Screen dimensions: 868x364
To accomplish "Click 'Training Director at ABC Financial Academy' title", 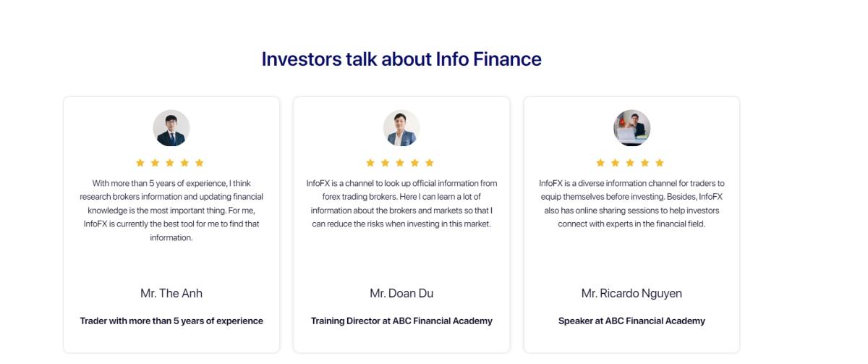I will pyautogui.click(x=401, y=321).
